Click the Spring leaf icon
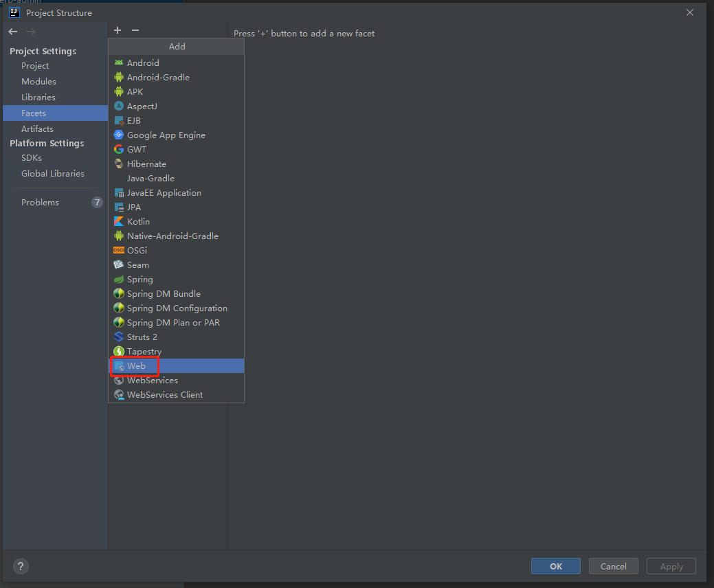Image resolution: width=714 pixels, height=588 pixels. (119, 280)
